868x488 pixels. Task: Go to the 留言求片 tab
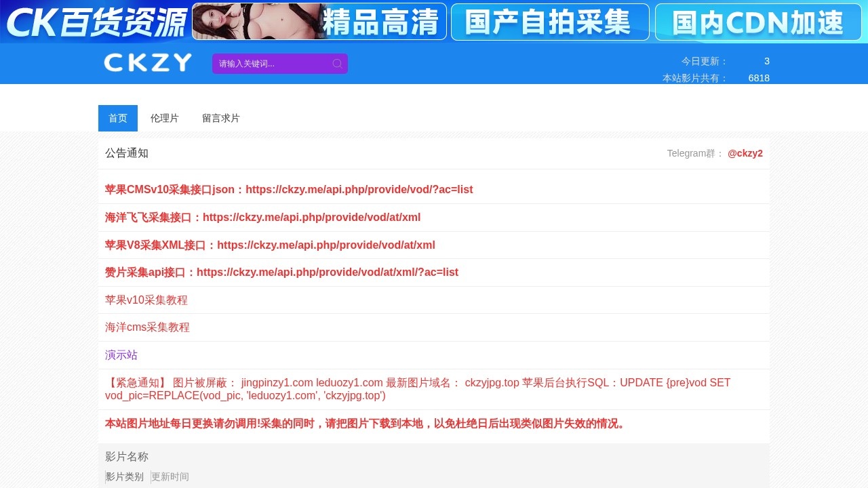[221, 118]
